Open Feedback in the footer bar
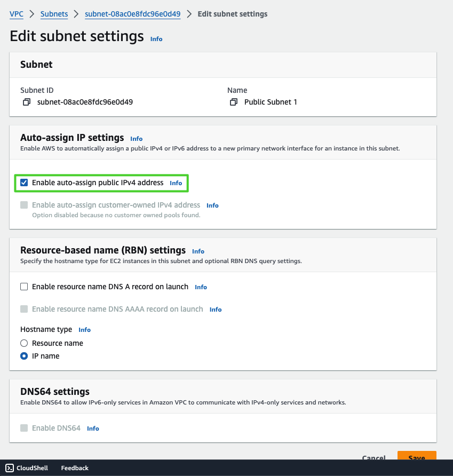 pos(75,468)
